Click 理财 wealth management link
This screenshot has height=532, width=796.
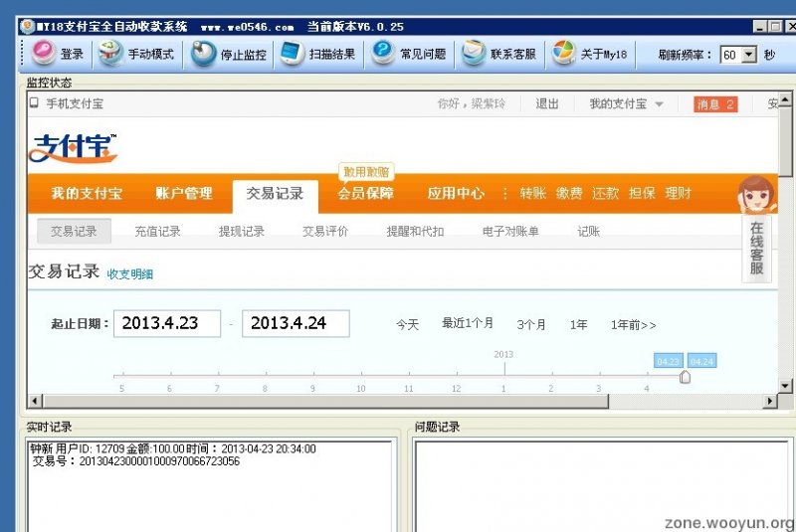point(679,193)
